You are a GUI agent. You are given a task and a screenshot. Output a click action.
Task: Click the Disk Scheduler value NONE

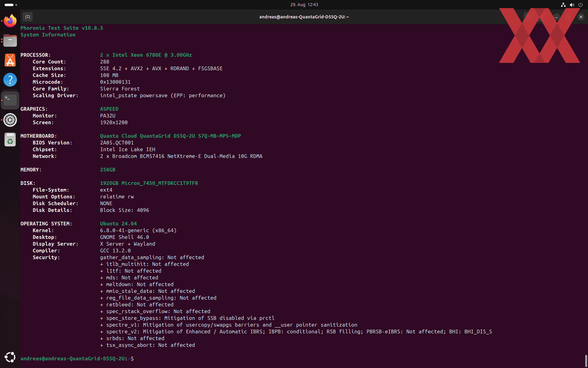point(106,203)
